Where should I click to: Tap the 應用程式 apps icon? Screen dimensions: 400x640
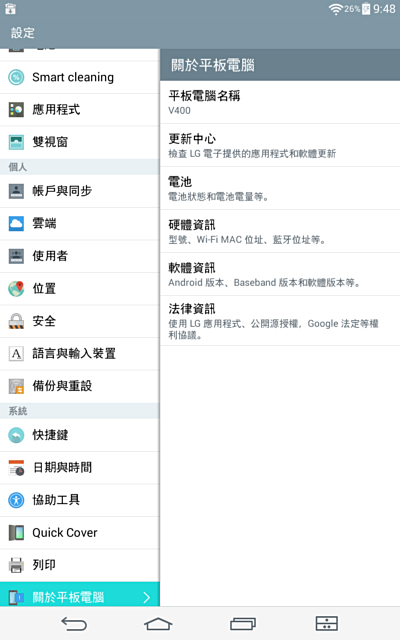click(x=16, y=109)
